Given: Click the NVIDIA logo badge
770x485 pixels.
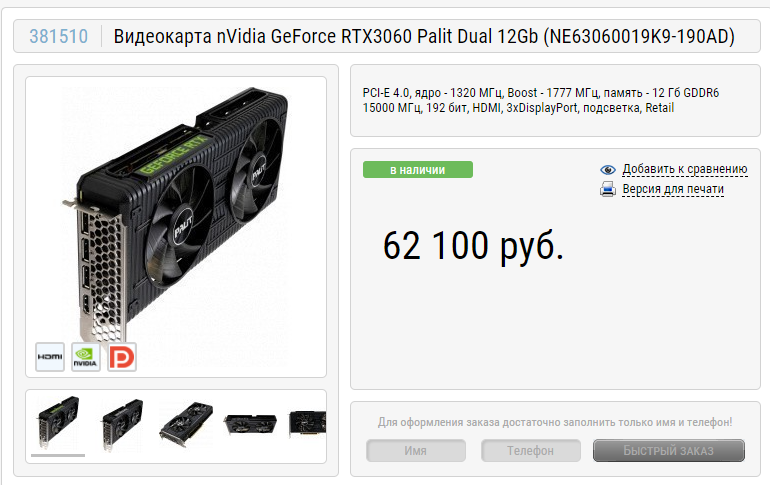Looking at the screenshot, I should pos(85,357).
